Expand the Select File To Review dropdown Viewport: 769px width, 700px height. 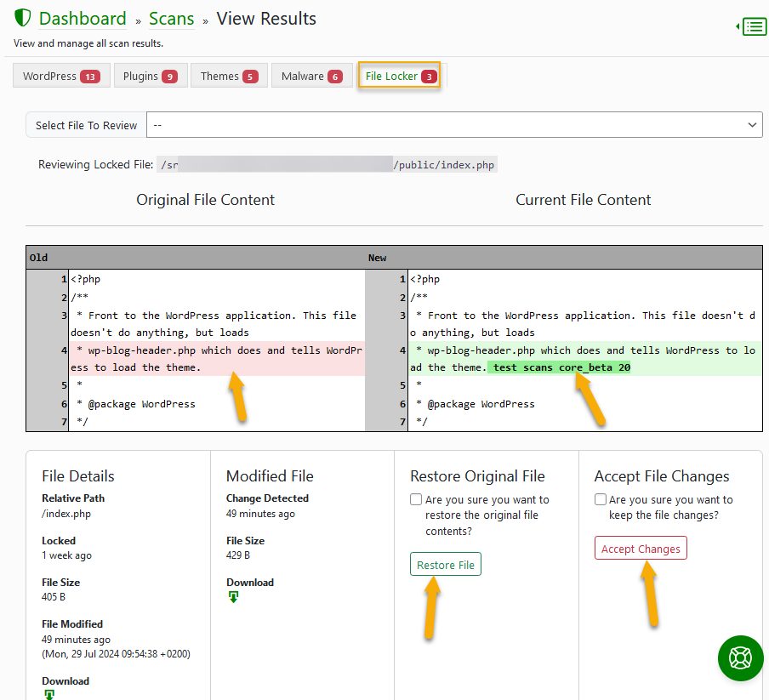(x=454, y=125)
